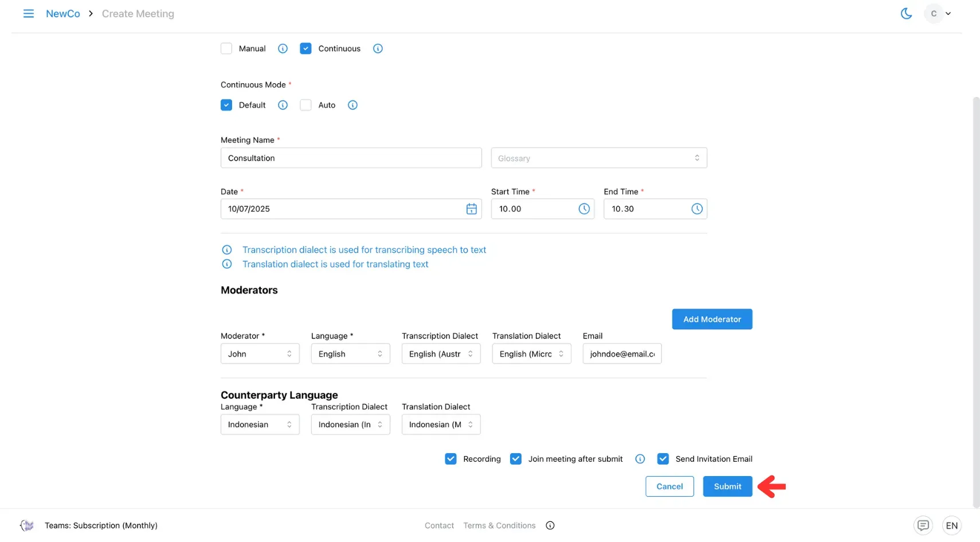Open the user account menu
This screenshot has height=542, width=980.
(938, 13)
